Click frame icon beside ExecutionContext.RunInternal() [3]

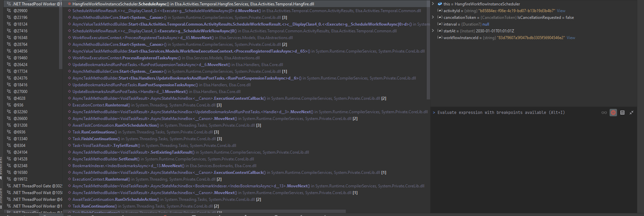[69, 105]
